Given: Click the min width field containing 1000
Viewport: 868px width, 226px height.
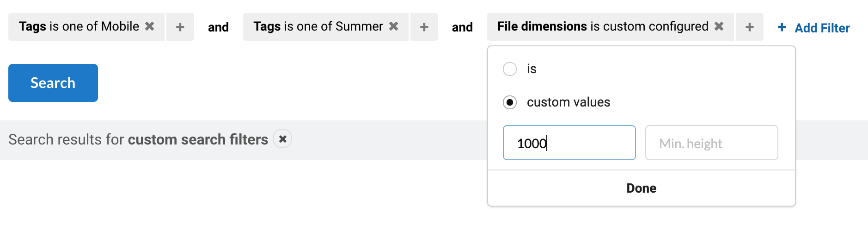Looking at the screenshot, I should tap(569, 143).
